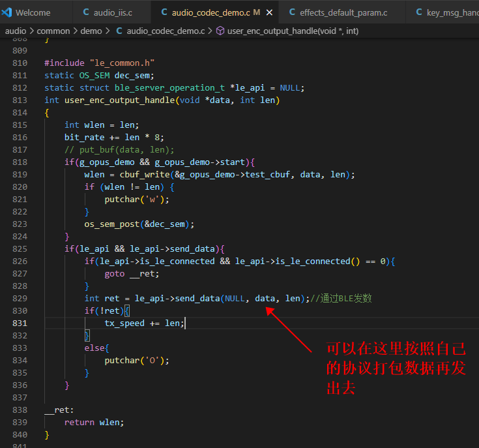Click line number 825 in gutter
Image resolution: width=479 pixels, height=448 pixels.
coord(20,249)
